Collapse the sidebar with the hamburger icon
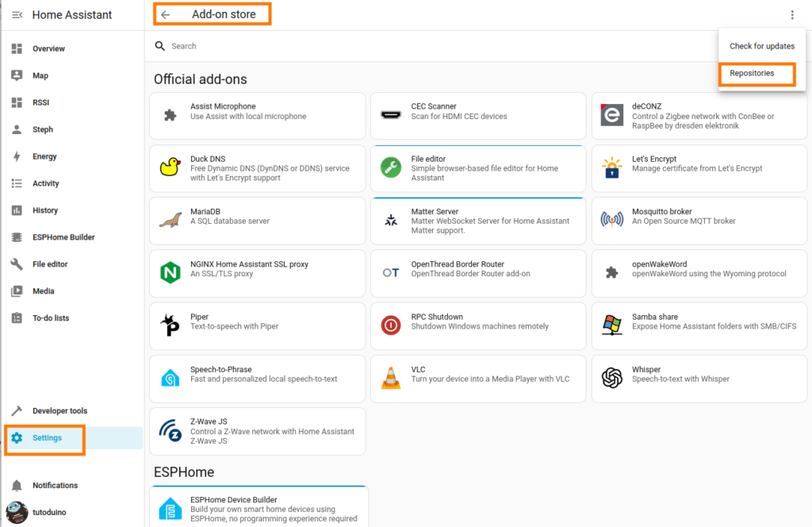 [17, 15]
